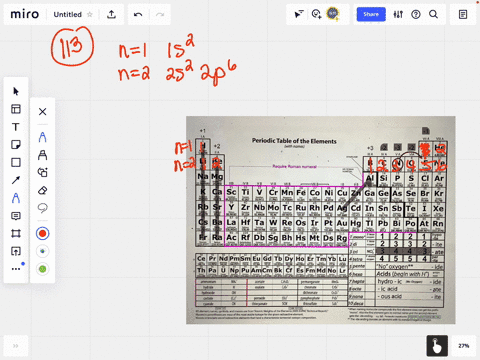Open the 27% zoom level control
The image size is (480, 360).
click(x=464, y=346)
